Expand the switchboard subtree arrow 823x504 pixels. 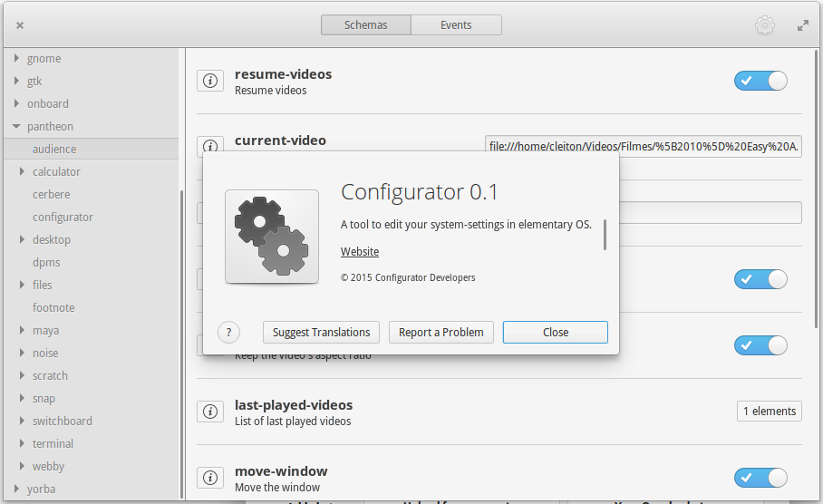[x=22, y=420]
